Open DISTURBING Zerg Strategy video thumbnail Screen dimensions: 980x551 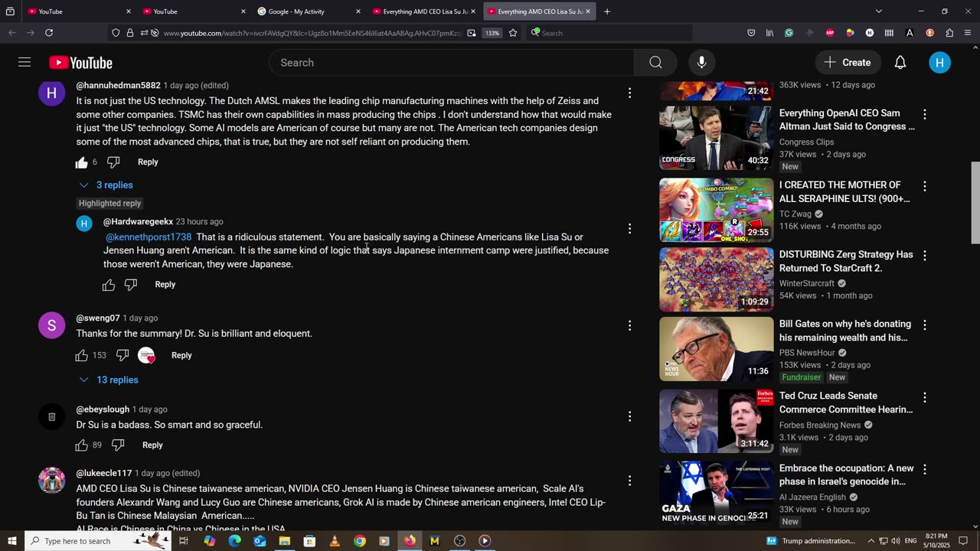click(x=717, y=279)
